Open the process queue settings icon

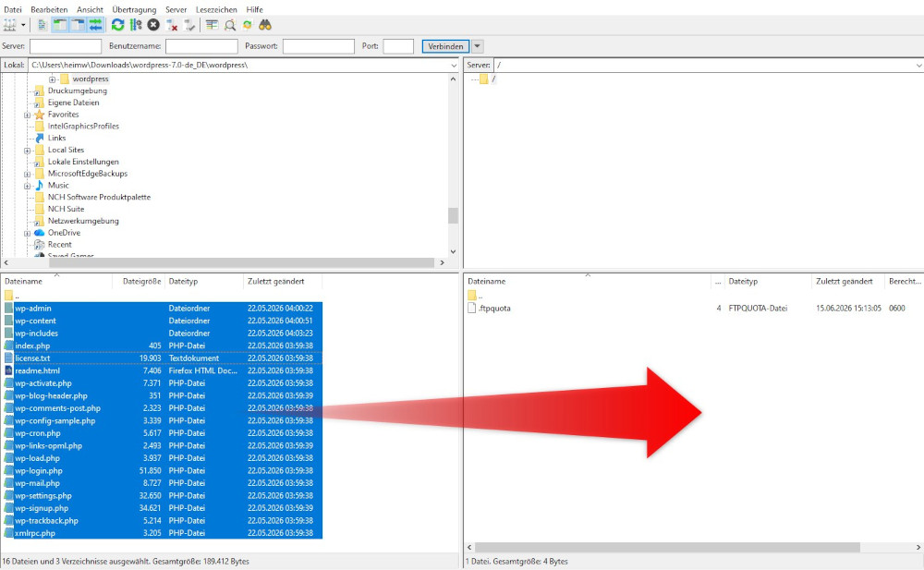click(136, 25)
